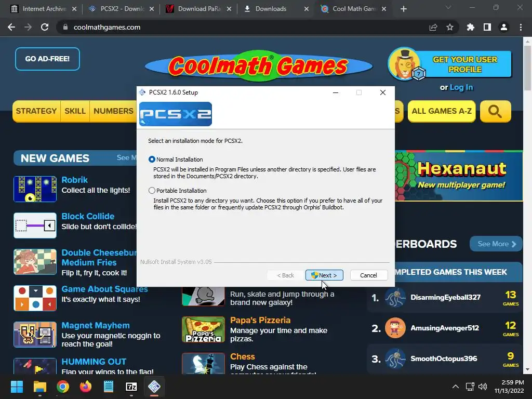Open the volume control in system tray
This screenshot has height=399, width=532.
click(x=483, y=387)
